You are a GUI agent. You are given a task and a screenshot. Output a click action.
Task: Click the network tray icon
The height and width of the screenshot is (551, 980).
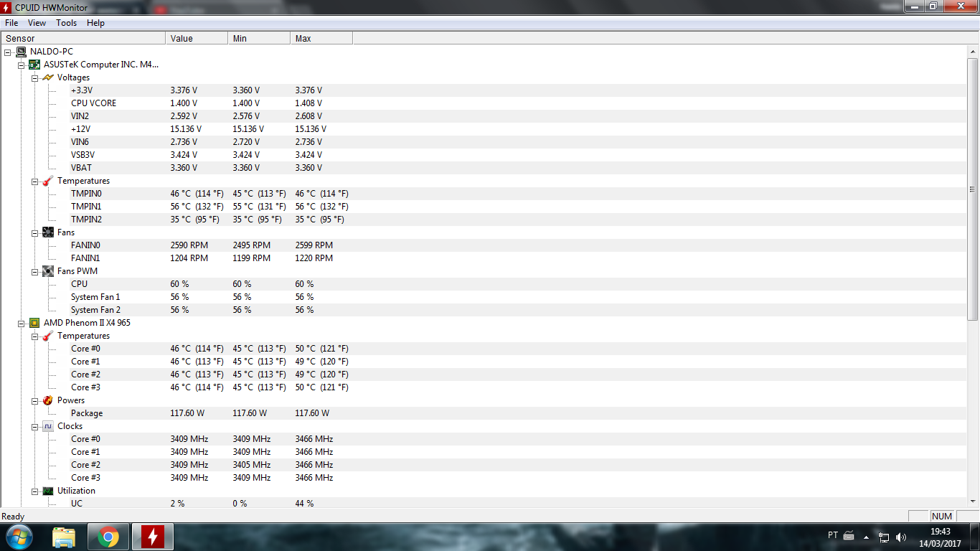[884, 537]
